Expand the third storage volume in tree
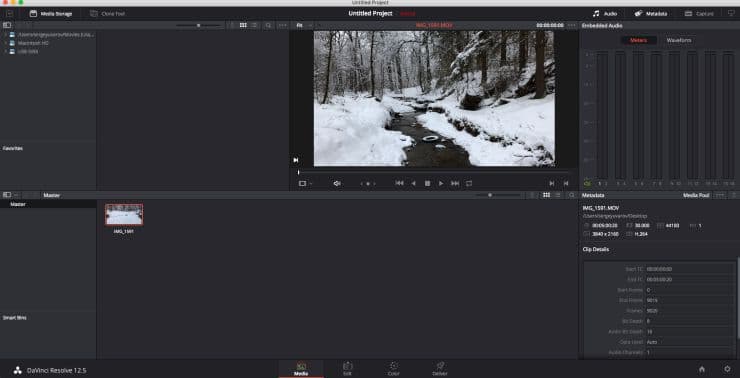The height and width of the screenshot is (378, 740). [5, 51]
